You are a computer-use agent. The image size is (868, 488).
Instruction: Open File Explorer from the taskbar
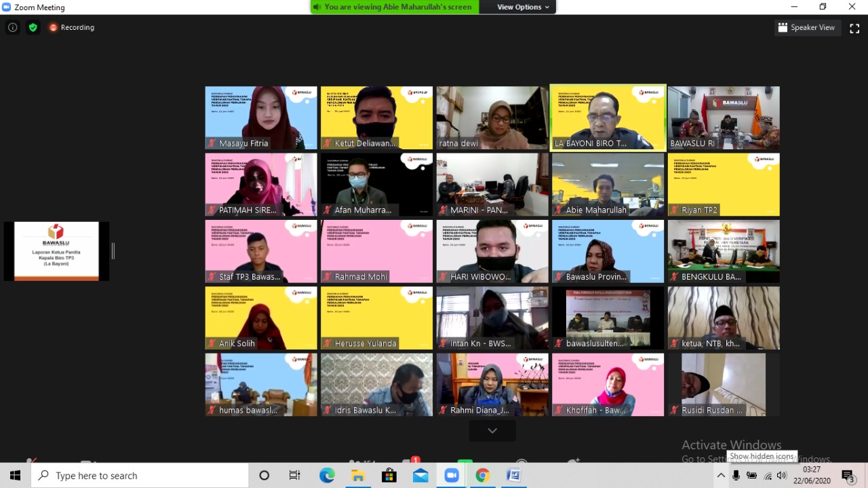tap(358, 476)
